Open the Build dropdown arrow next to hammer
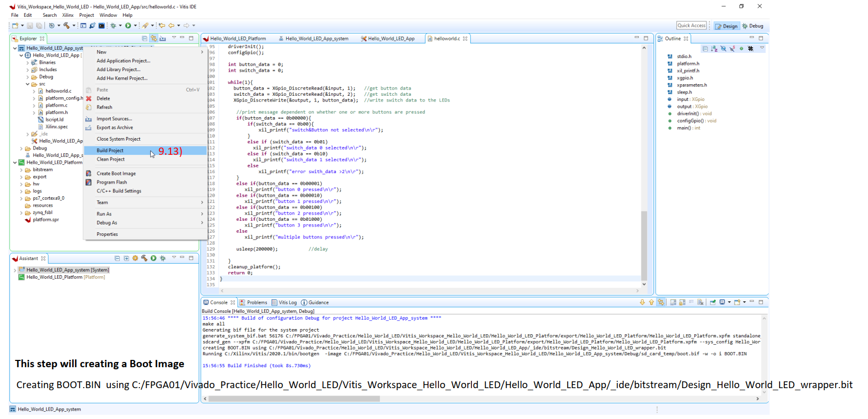868x419 pixels. (x=74, y=26)
